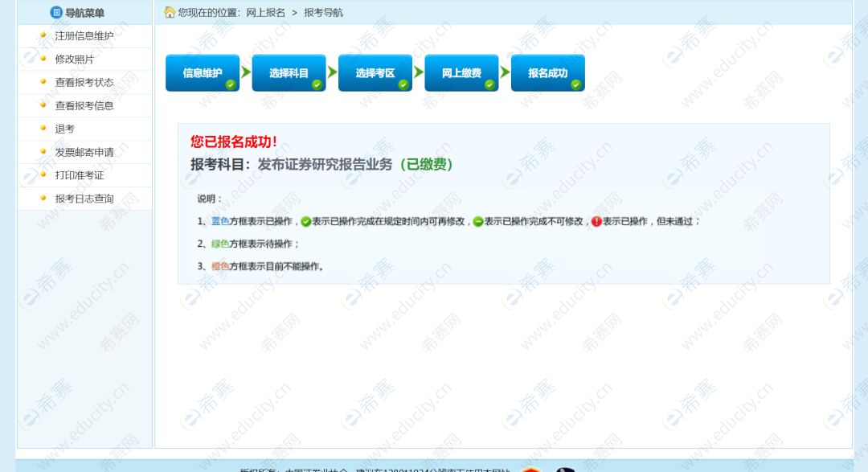
Task: Open 发票邮寄申请 menu item
Action: pos(84,152)
